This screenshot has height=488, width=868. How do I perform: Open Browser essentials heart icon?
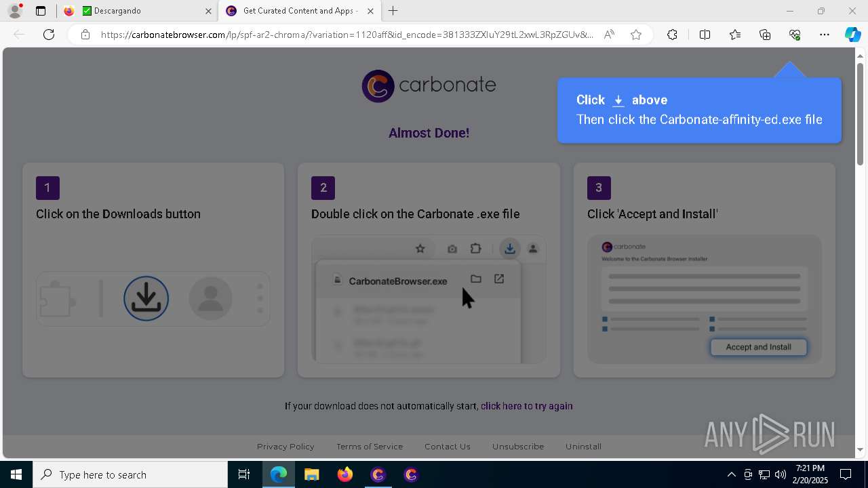click(x=795, y=35)
